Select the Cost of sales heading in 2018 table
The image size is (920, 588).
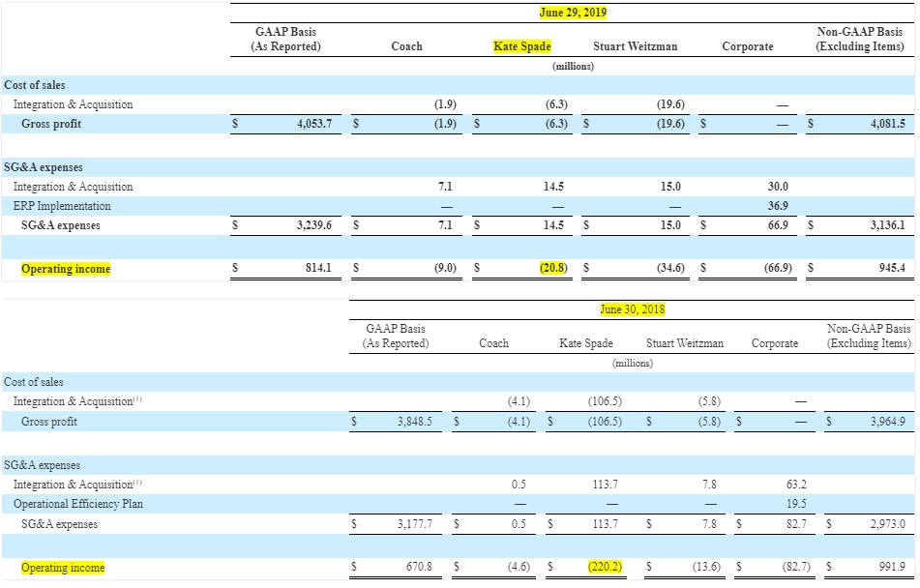pyautogui.click(x=34, y=382)
